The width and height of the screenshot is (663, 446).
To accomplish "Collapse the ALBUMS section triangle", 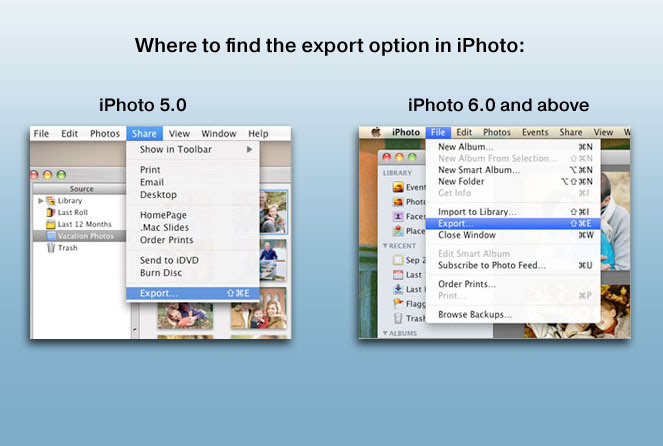I will point(385,333).
